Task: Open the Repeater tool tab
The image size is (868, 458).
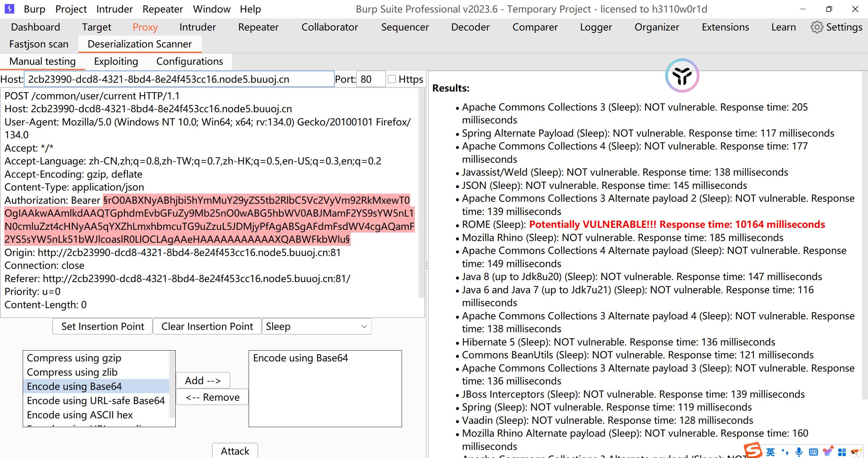Action: pyautogui.click(x=258, y=27)
